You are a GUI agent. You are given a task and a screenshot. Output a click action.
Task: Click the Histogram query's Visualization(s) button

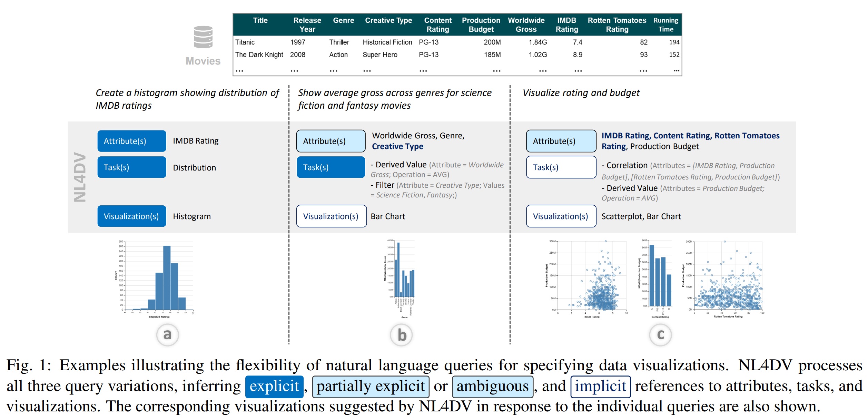pos(132,216)
